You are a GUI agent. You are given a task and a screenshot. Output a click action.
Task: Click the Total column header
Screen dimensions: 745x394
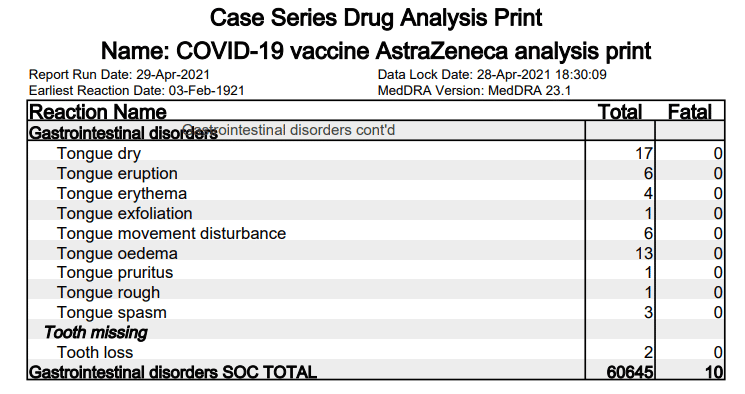(x=620, y=112)
